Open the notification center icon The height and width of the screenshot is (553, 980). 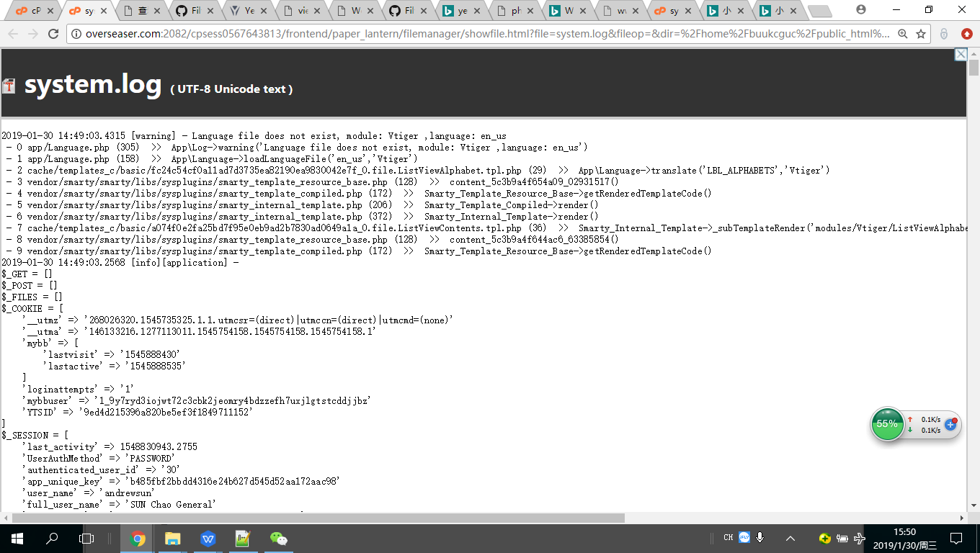[x=956, y=539]
